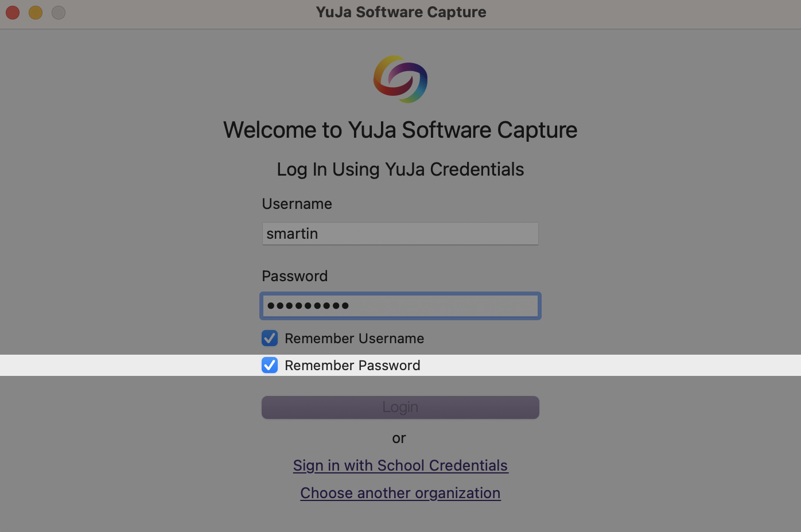Uncheck the Remember Password checkbox
This screenshot has width=801, height=532.
tap(269, 365)
